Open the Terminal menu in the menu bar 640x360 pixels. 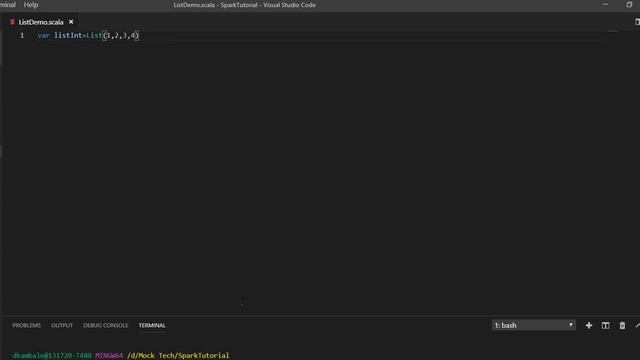click(x=8, y=5)
